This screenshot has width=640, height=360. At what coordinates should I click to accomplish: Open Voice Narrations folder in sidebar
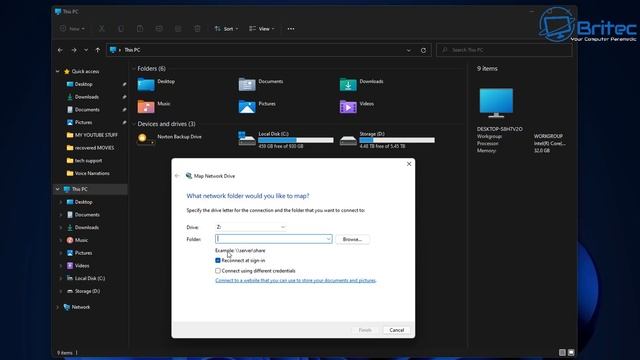(92, 173)
